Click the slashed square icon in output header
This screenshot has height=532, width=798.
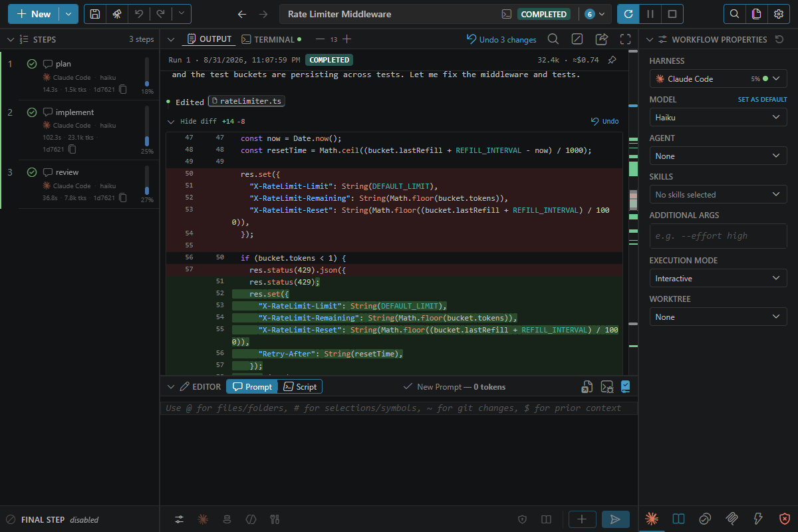pos(577,39)
